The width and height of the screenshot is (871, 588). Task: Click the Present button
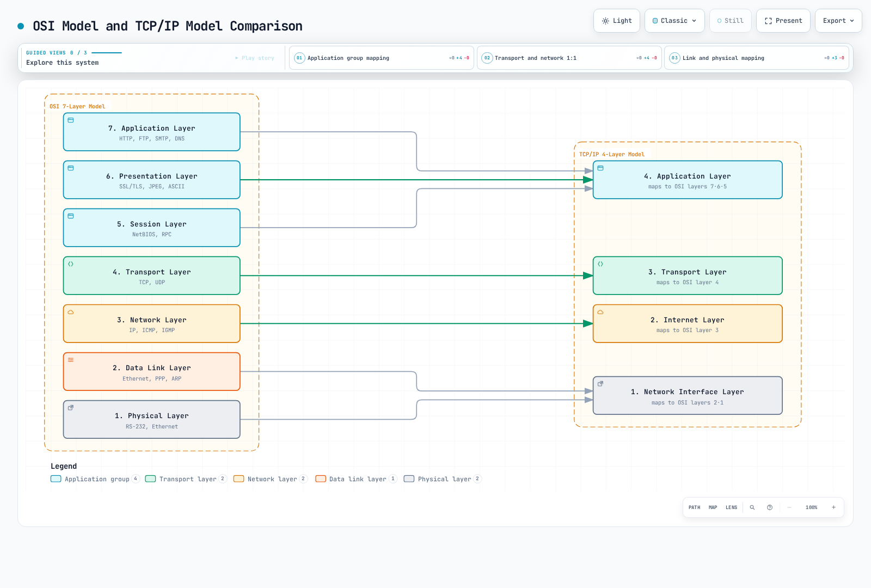[x=783, y=21]
